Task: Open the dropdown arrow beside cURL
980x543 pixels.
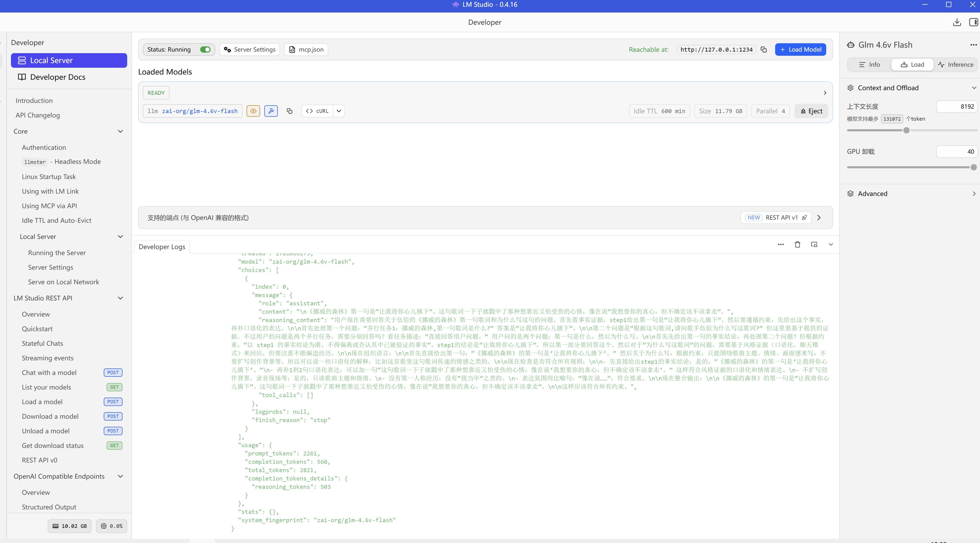Action: 339,111
